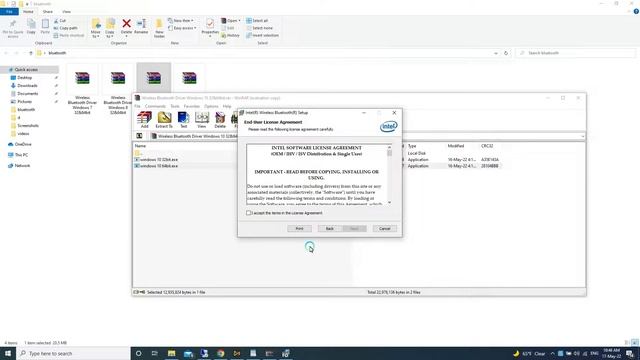Image resolution: width=640 pixels, height=360 pixels.
Task: Click the CRC32 column header in WinRAR
Action: 487,146
